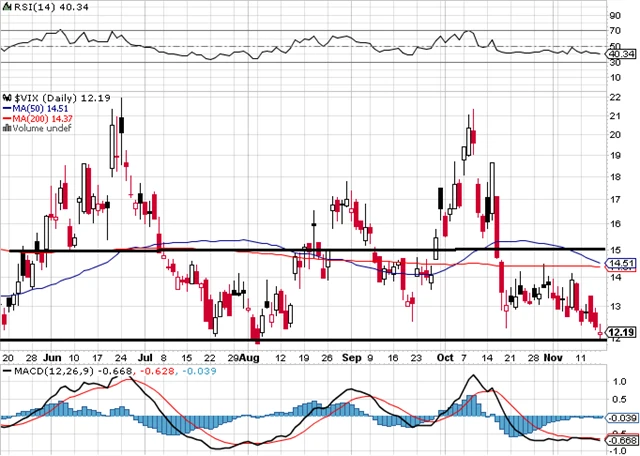Click the 90 level on RSI axis
The width and height of the screenshot is (640, 456).
coord(615,16)
